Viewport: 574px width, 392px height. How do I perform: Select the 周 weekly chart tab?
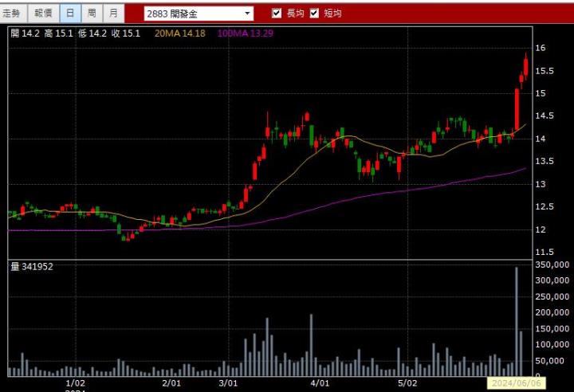[92, 14]
